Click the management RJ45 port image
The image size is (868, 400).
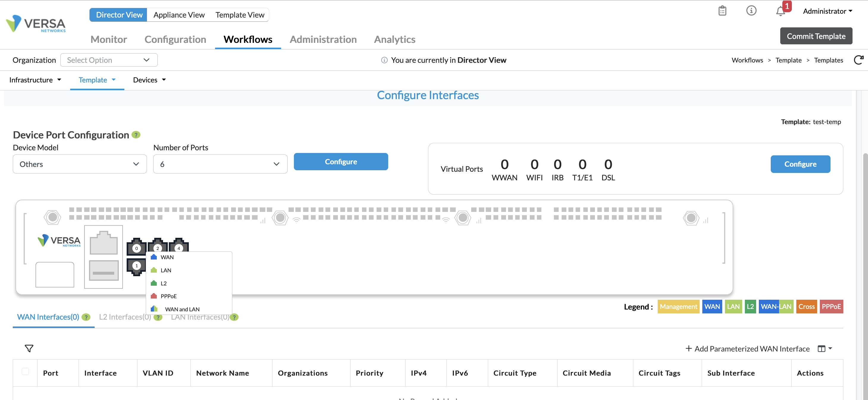104,243
